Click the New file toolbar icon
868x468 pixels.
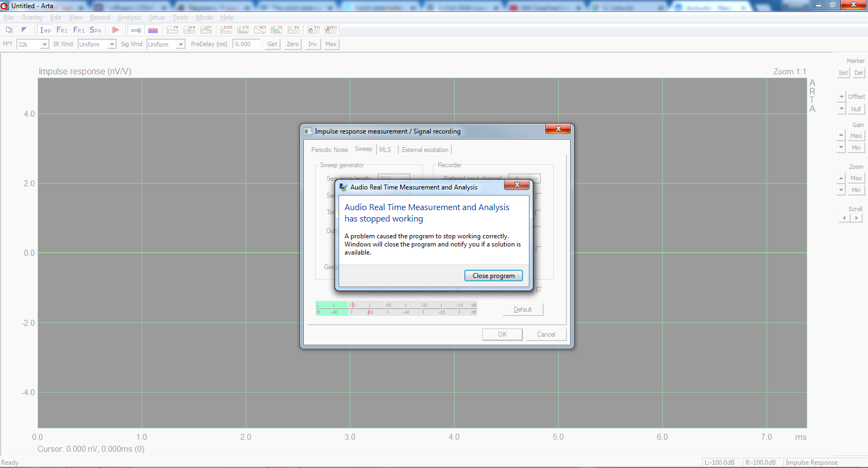[9, 30]
